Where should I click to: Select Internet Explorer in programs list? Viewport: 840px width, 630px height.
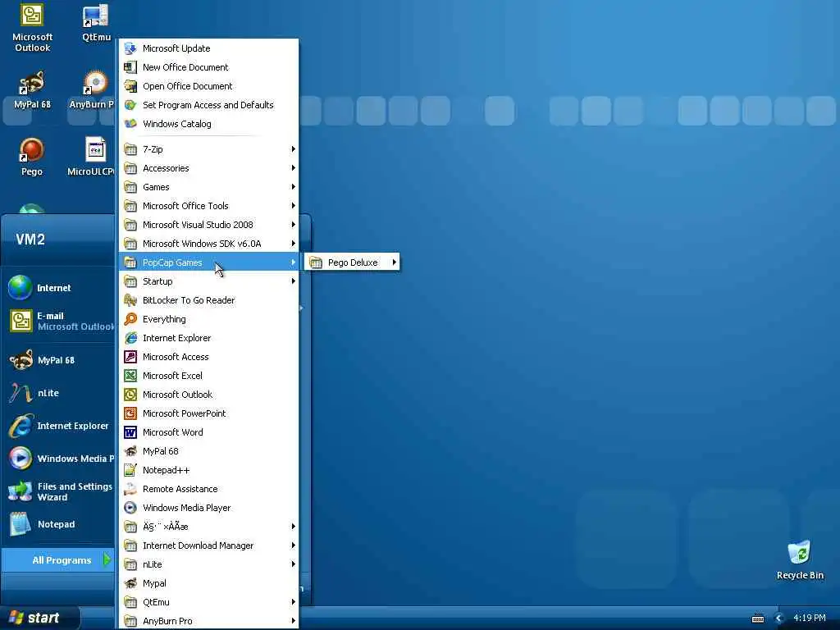(209, 338)
